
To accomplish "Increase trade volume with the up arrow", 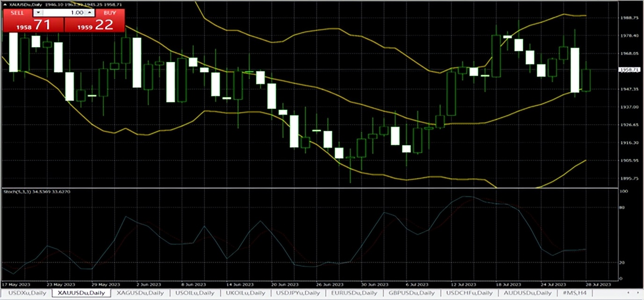I will (90, 13).
